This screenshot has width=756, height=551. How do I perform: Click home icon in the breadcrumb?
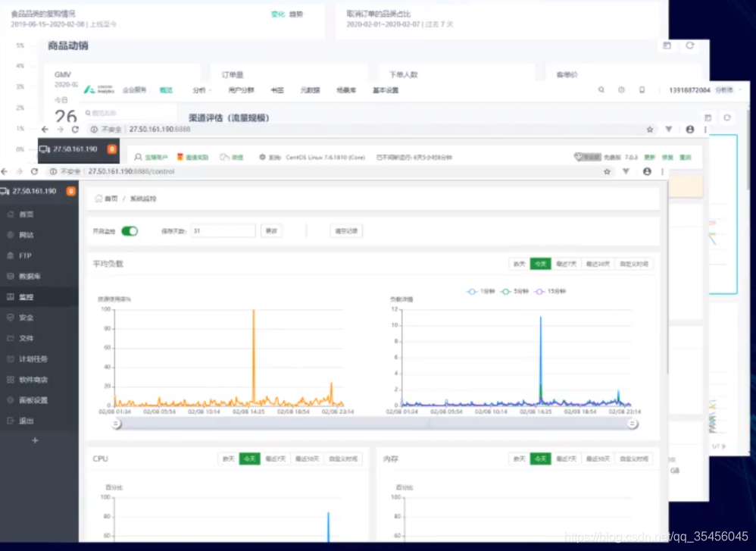[98, 199]
